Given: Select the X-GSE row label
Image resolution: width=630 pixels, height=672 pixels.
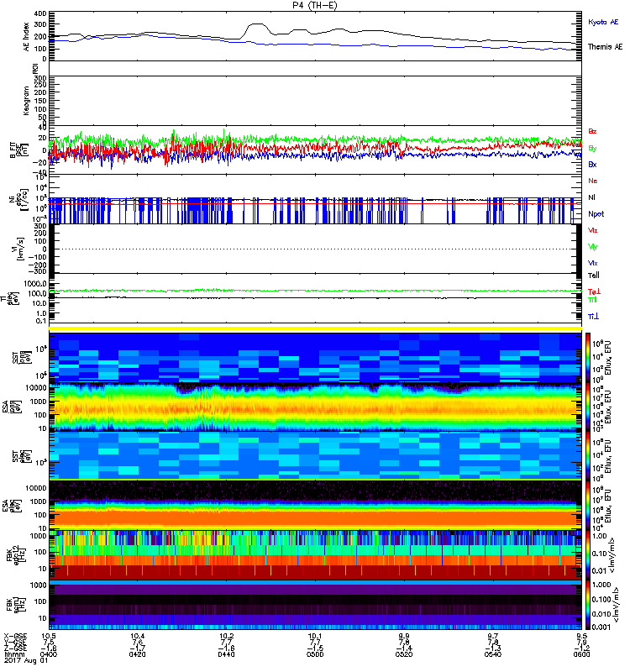Looking at the screenshot, I should 15,636.
